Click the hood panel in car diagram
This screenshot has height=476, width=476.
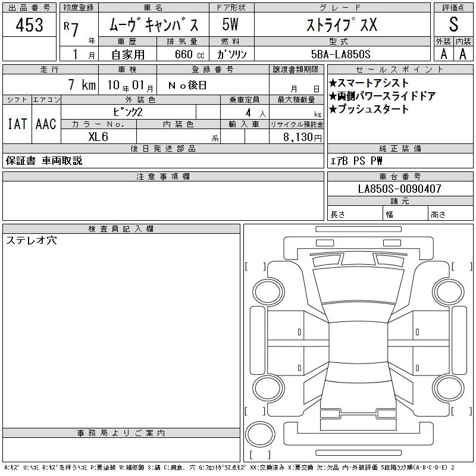tap(358, 286)
